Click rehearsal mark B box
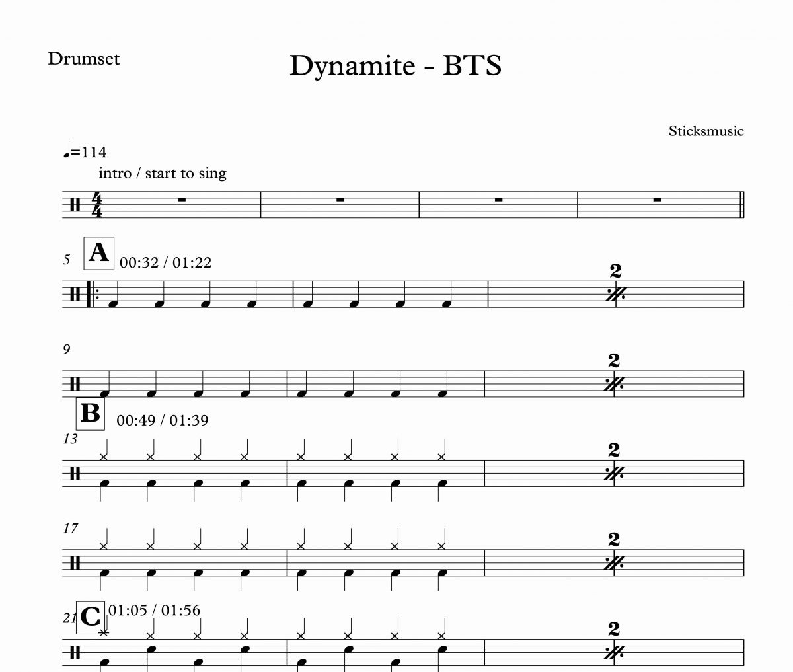This screenshot has height=672, width=793. click(91, 413)
